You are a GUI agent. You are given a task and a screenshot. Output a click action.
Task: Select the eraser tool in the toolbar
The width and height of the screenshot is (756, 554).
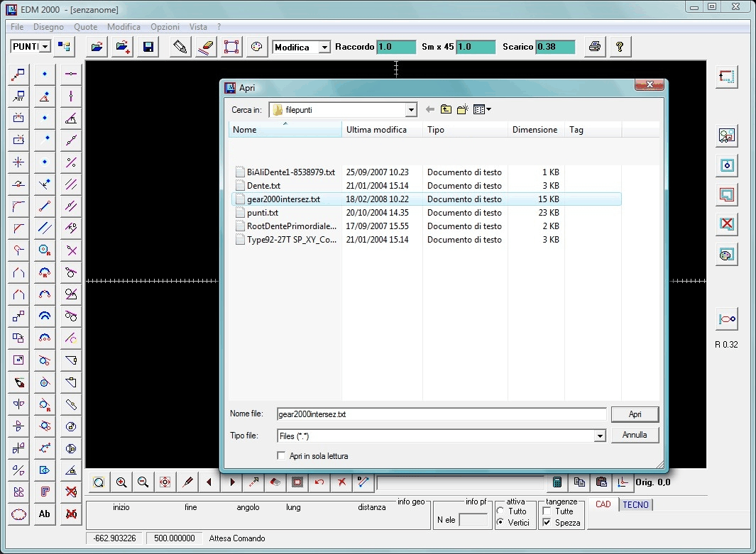[205, 48]
